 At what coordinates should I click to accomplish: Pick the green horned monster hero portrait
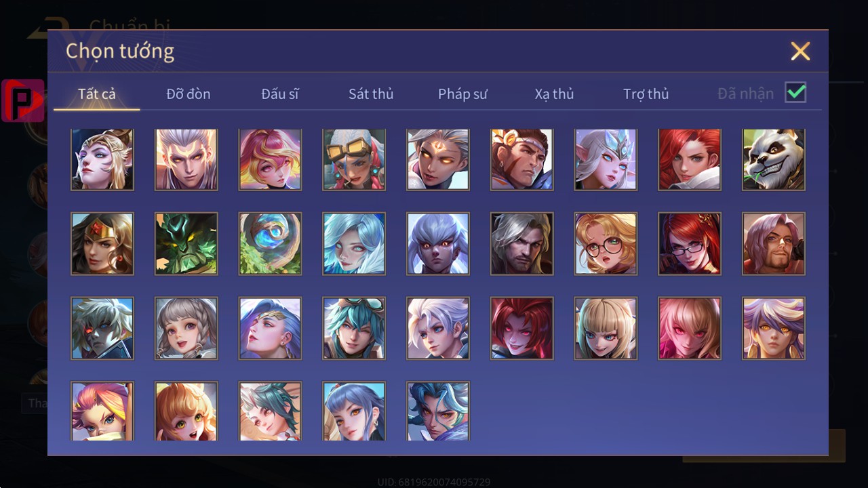[186, 243]
